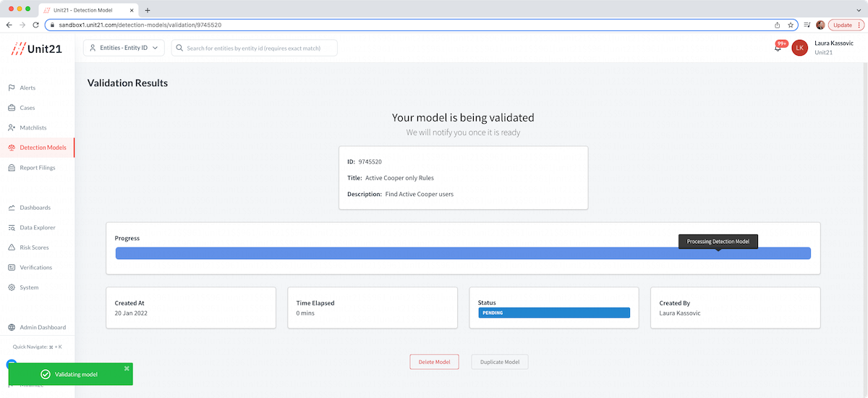Click the Validation Results heading

tap(127, 83)
